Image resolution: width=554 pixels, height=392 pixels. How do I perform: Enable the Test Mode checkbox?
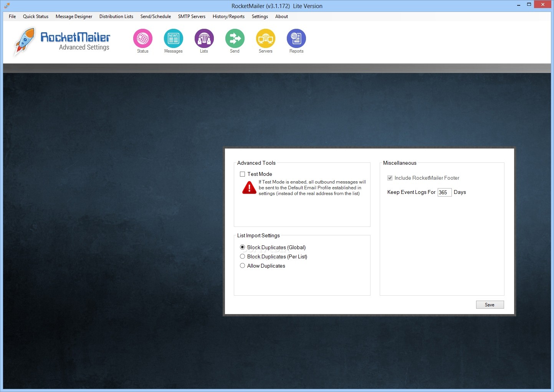pos(243,174)
